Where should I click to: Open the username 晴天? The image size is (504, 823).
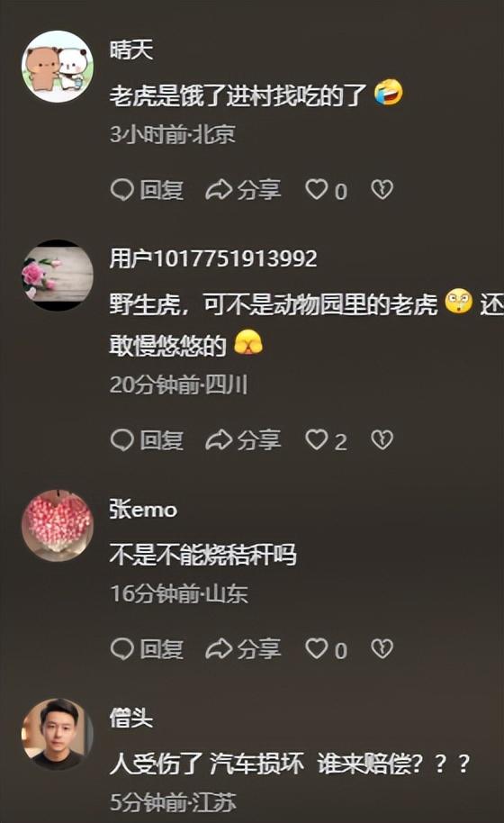pyautogui.click(x=131, y=50)
